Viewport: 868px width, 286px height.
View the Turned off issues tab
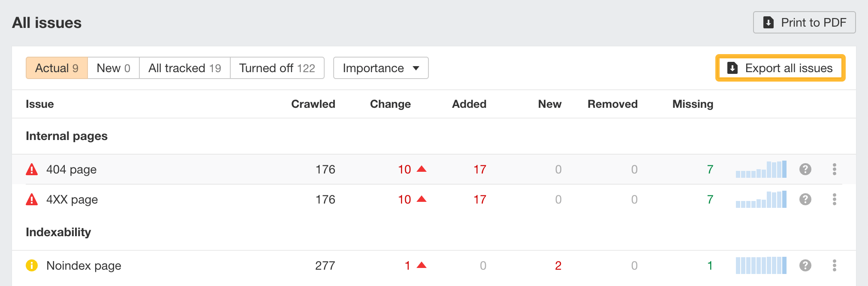(277, 68)
